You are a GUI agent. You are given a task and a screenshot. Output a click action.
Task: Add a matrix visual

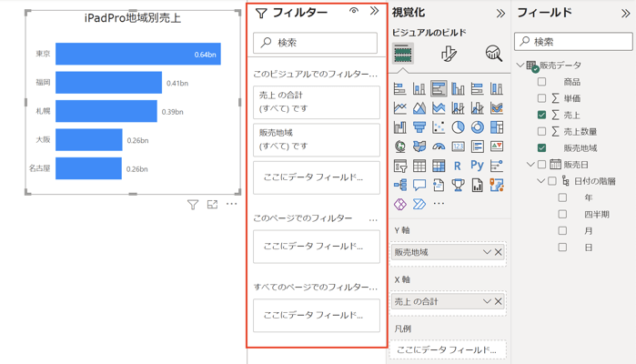439,166
